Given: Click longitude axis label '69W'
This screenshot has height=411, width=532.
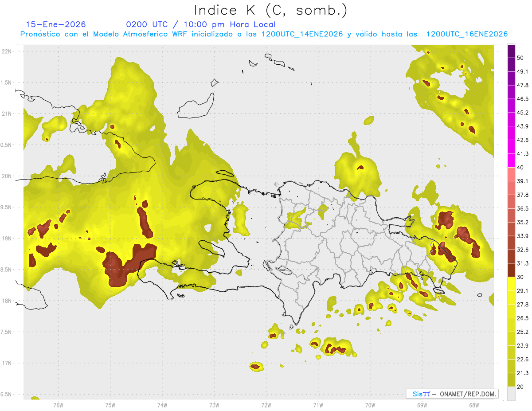Looking at the screenshot, I should (x=422, y=405).
